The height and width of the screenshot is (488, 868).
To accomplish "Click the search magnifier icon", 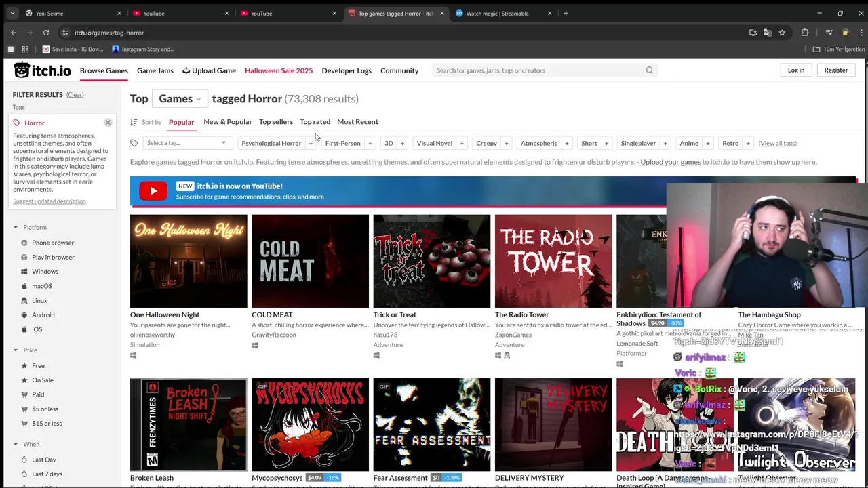I will click(650, 70).
